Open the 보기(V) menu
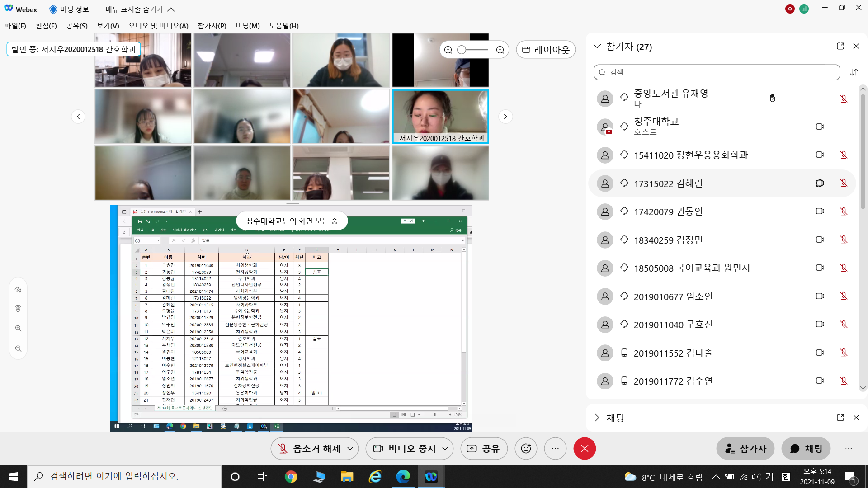This screenshot has width=868, height=488. tap(108, 26)
